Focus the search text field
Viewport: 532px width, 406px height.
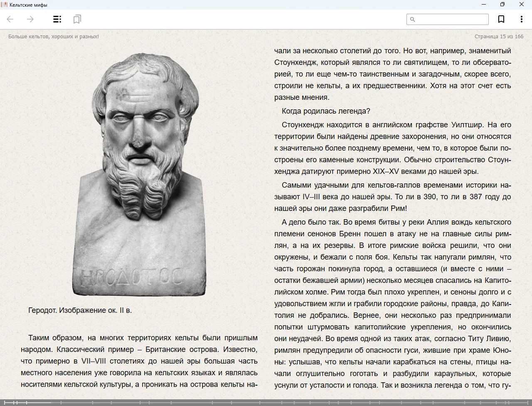(x=452, y=19)
